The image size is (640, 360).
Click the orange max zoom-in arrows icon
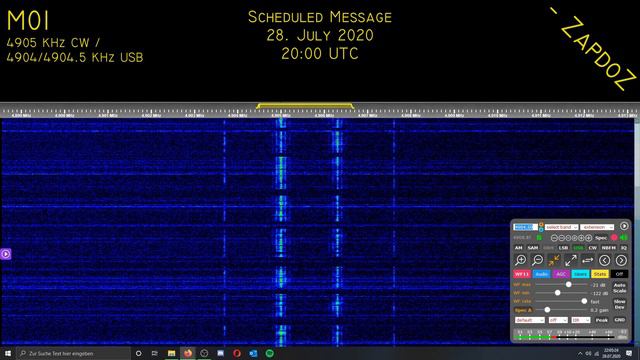tap(554, 260)
